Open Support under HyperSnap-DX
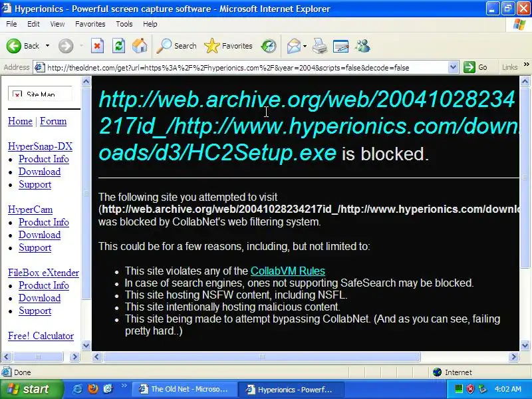 (35, 184)
